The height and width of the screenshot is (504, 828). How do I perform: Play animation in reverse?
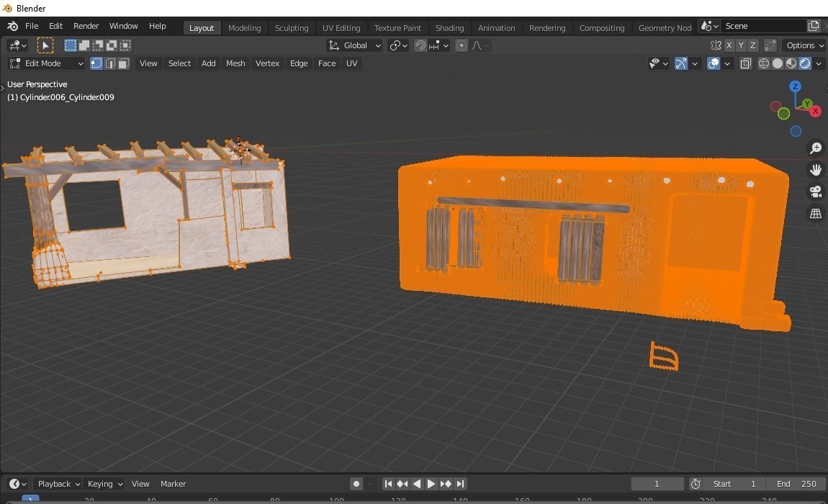click(x=417, y=484)
